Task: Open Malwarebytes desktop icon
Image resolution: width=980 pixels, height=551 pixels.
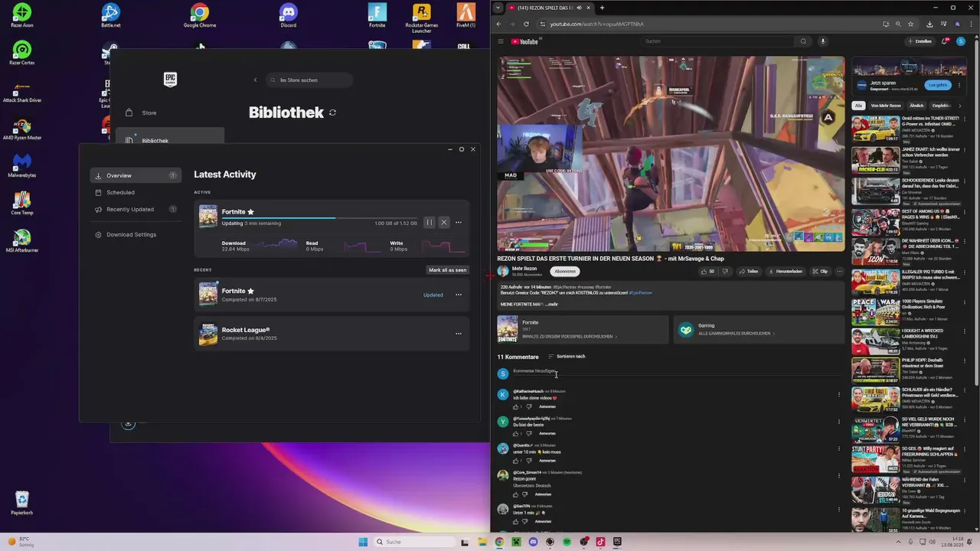Action: 21,165
